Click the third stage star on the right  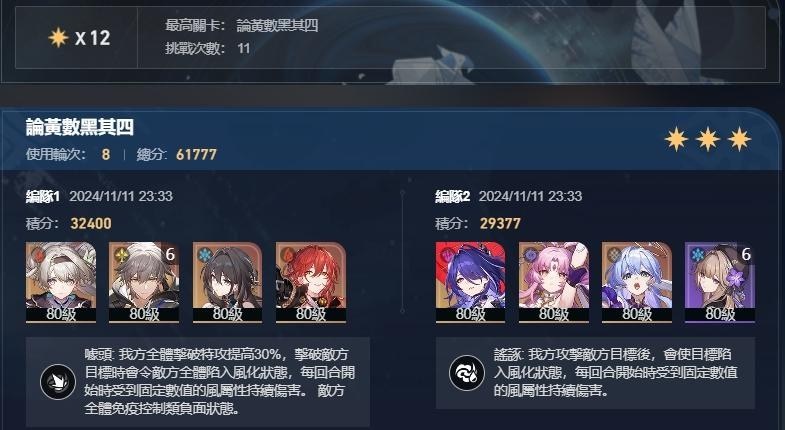[x=739, y=139]
